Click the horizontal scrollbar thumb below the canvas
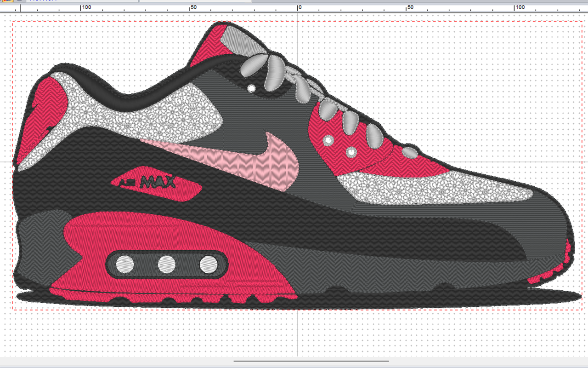Screen dimensions: 588x368 pos(311,361)
